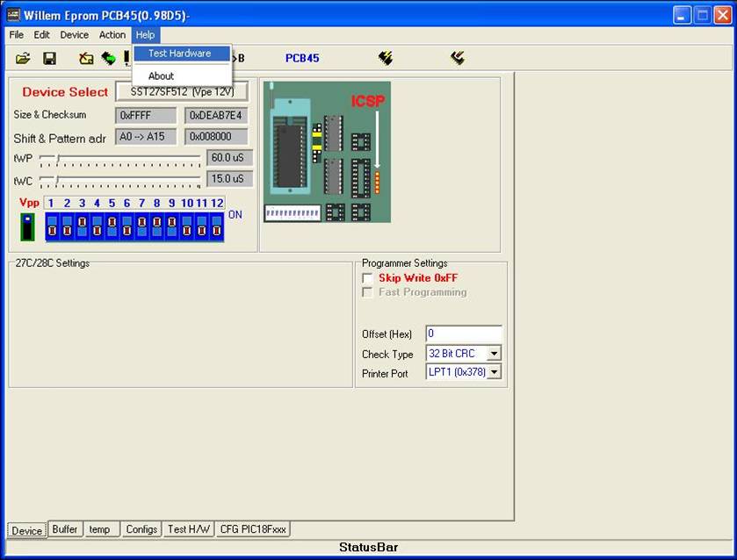Toggle DIP switch 12
Viewport: 737px width, 560px height.
pos(217,227)
